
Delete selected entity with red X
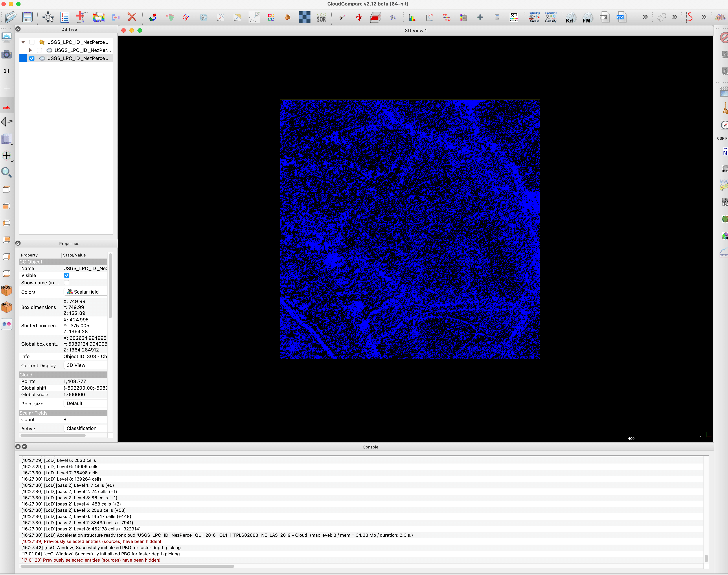132,17
